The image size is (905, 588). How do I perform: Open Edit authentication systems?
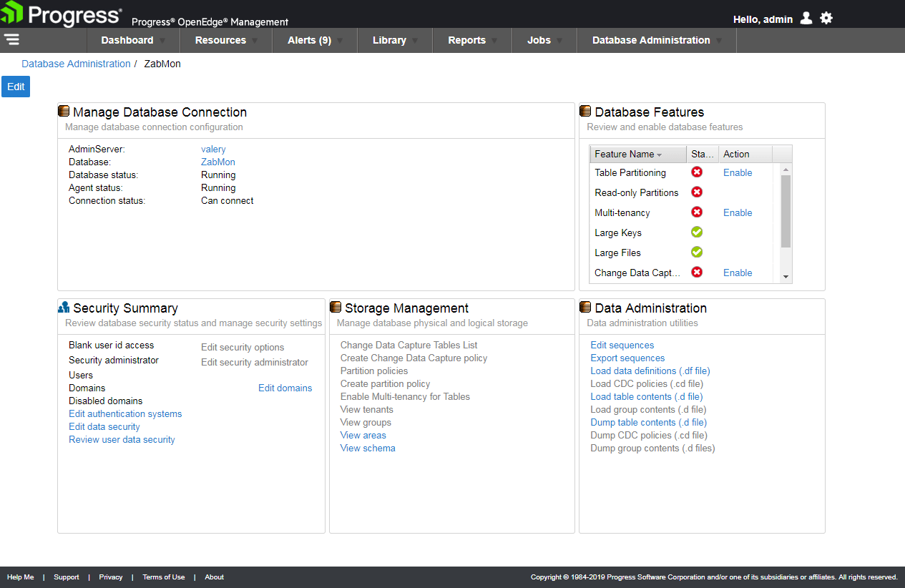125,413
